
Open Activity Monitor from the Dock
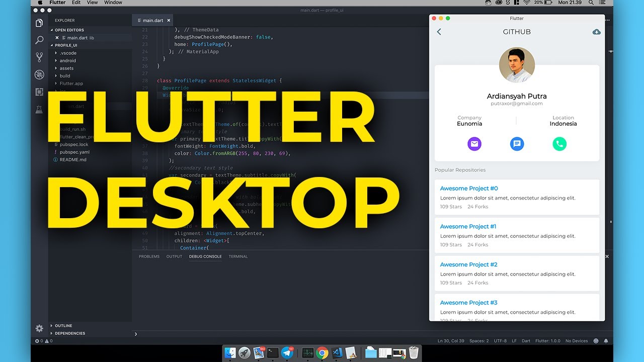pos(307,353)
